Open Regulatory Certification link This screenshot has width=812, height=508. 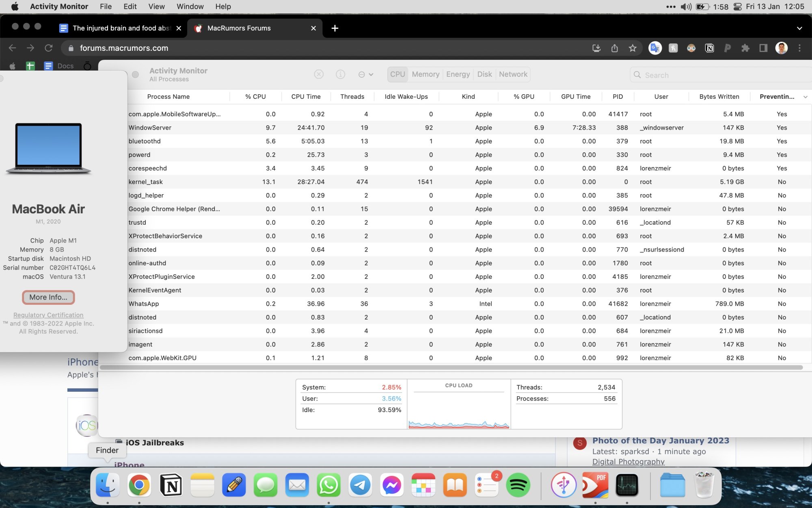tap(48, 315)
